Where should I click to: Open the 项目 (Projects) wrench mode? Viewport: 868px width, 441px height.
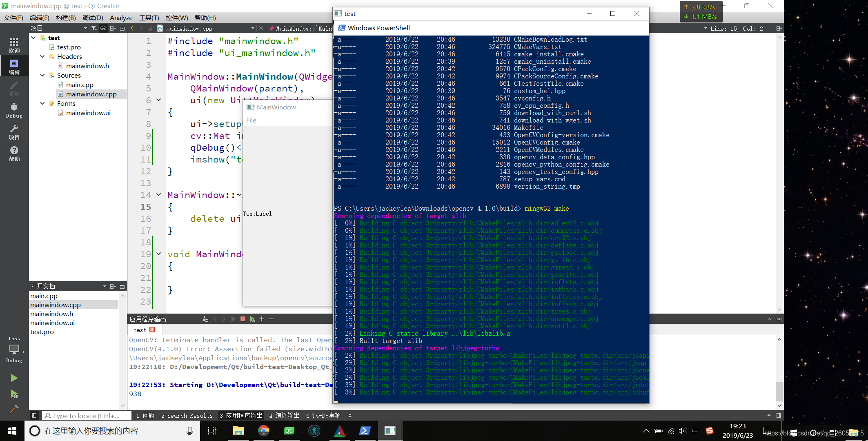(x=14, y=131)
